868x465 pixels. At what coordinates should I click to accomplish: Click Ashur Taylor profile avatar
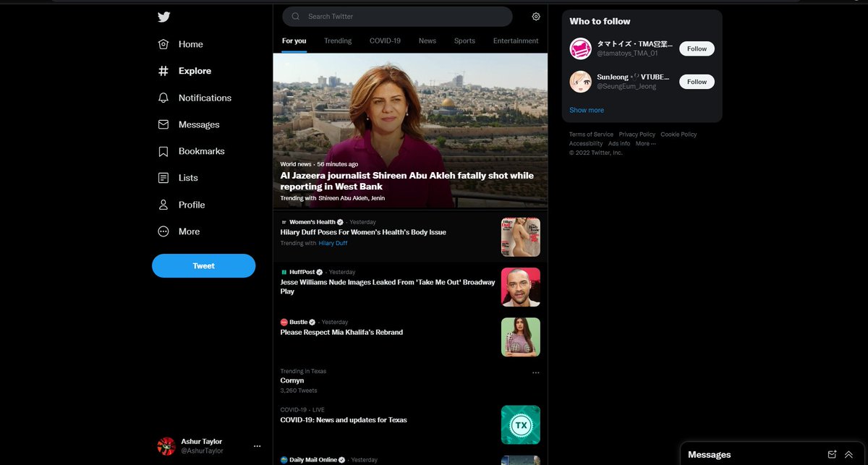click(x=166, y=446)
